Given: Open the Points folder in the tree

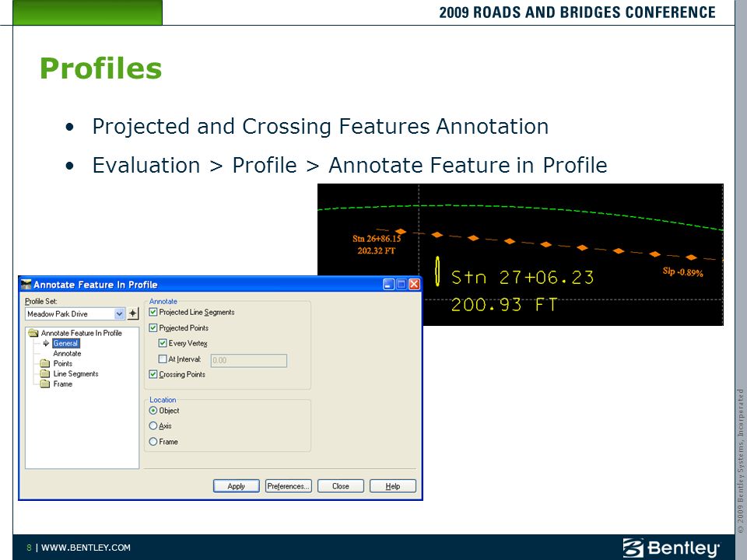Looking at the screenshot, I should tap(63, 363).
